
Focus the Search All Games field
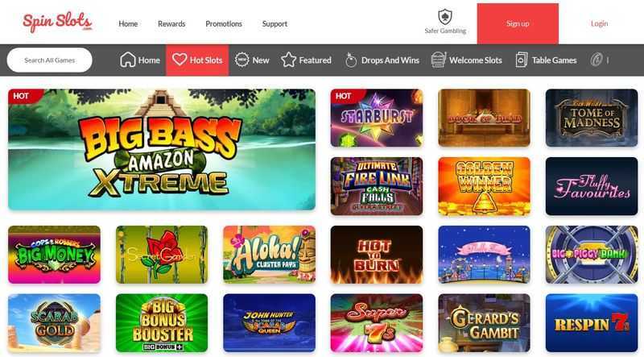50,60
